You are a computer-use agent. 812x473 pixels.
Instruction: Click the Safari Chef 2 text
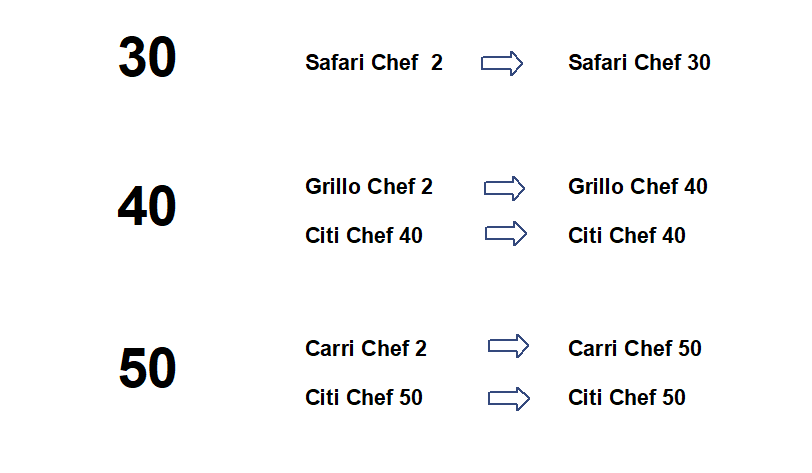coord(374,63)
